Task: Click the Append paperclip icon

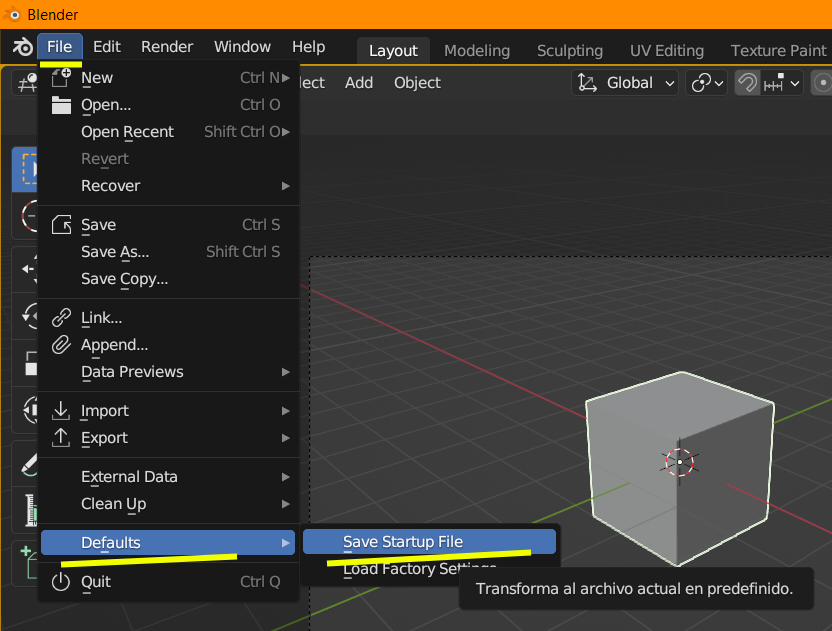Action: (x=61, y=345)
